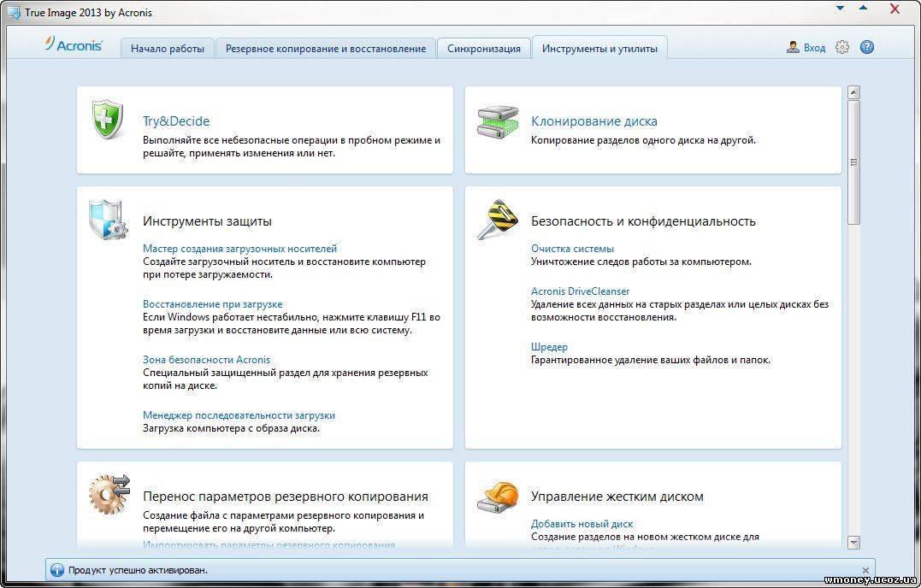Select the Инструменты и утилиты tab
This screenshot has height=588, width=921.
pyautogui.click(x=599, y=49)
